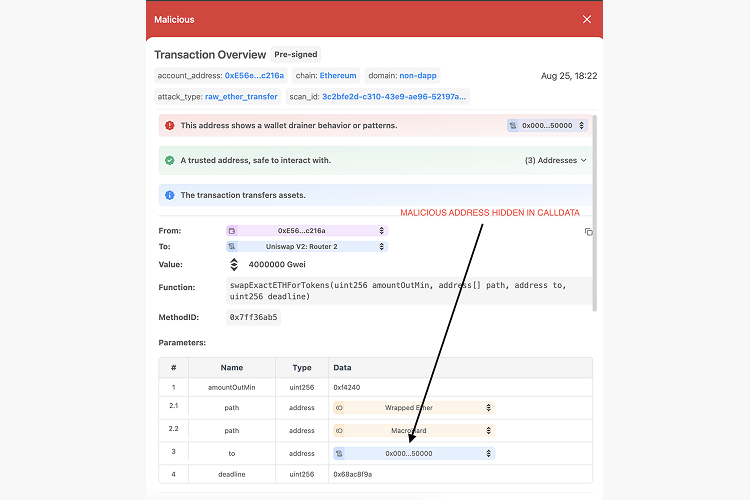The width and height of the screenshot is (750, 500).
Task: Click the Pre-signed badge
Action: pyautogui.click(x=296, y=54)
